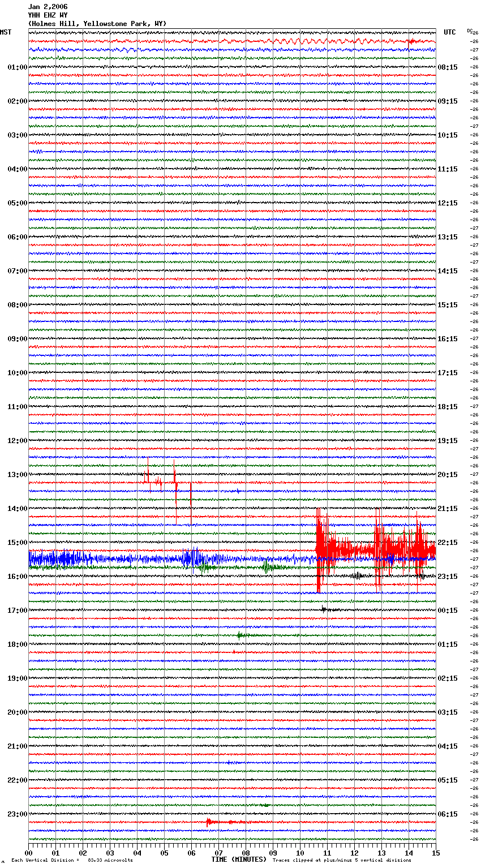Viewport: 481px width, 868px height.
Task: Click the 09:15 UTC time label
Action: tap(448, 101)
